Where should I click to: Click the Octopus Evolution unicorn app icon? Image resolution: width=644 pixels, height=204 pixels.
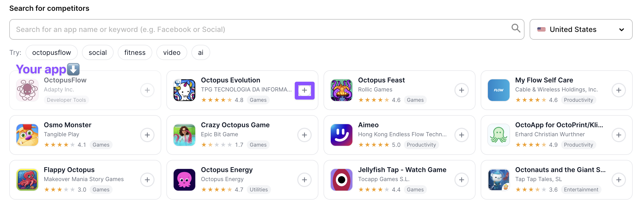pos(185,90)
